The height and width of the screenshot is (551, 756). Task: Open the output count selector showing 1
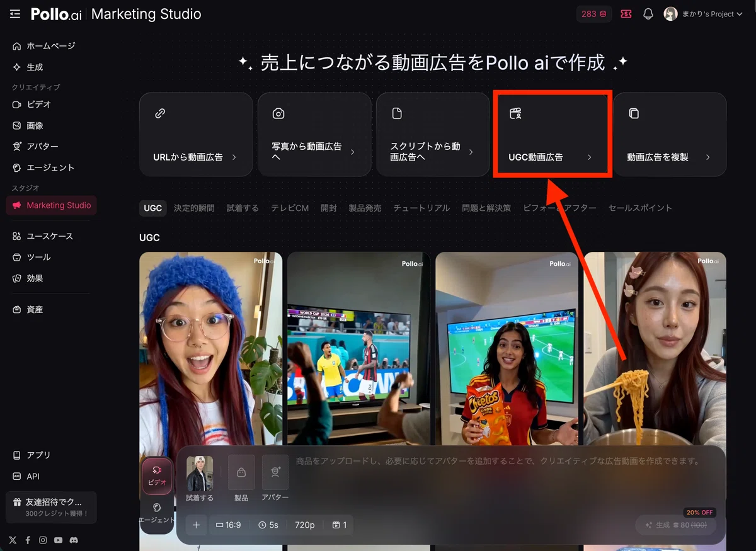click(340, 525)
